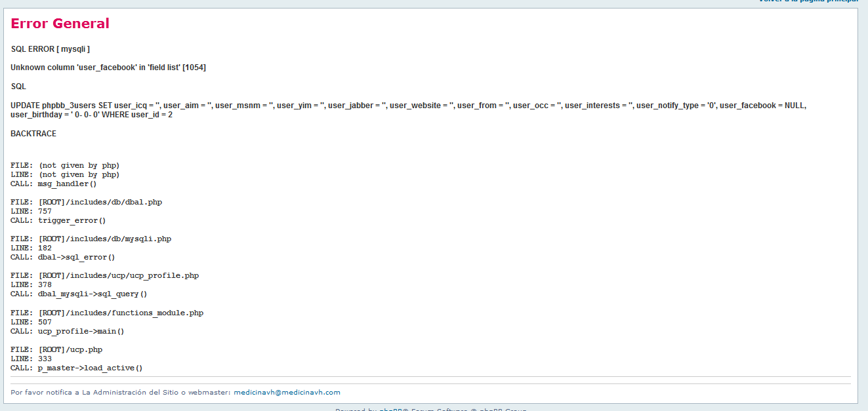Click the '[ROOT]/includes/functions_module.php' file line

[x=107, y=313]
